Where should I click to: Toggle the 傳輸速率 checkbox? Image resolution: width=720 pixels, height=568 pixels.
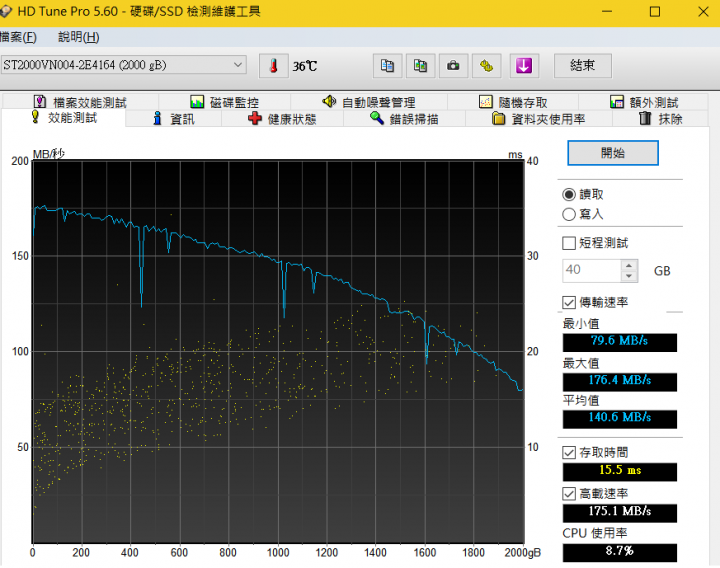pyautogui.click(x=569, y=302)
